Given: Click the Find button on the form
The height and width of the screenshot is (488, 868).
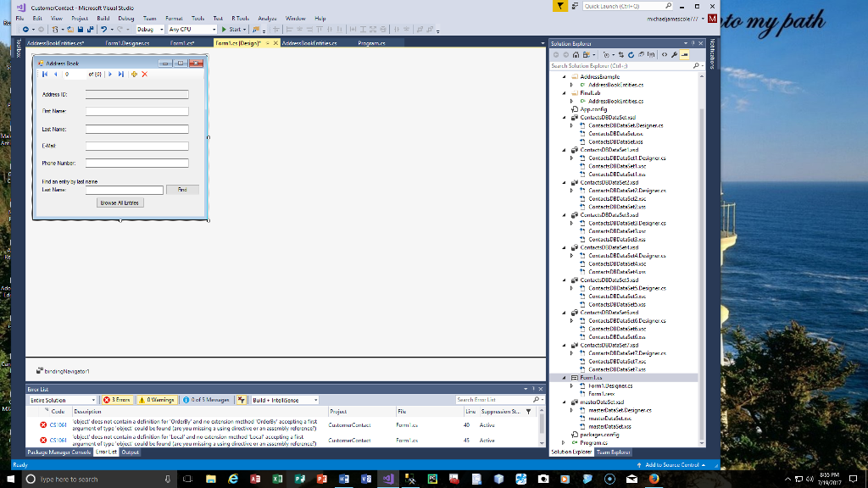Looking at the screenshot, I should click(182, 190).
